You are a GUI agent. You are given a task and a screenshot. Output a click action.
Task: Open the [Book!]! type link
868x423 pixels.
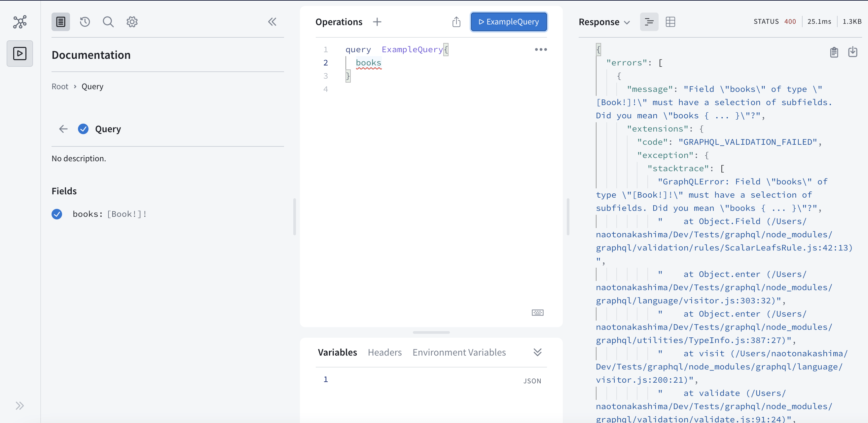point(127,214)
